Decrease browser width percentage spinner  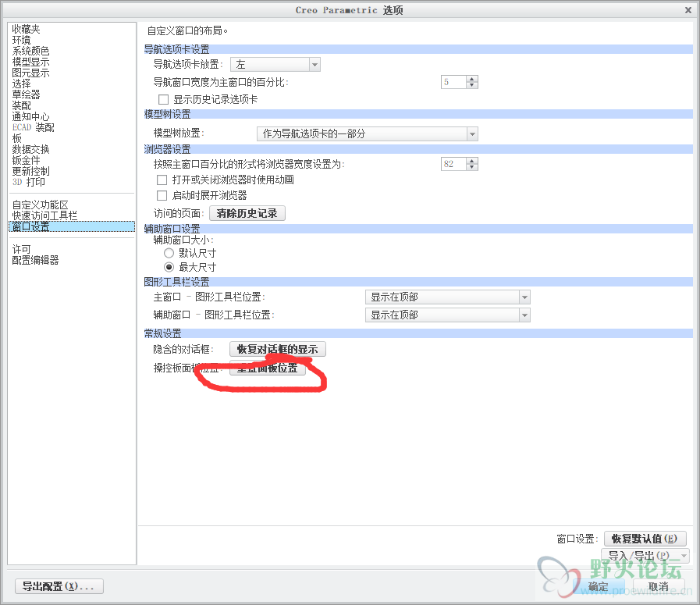pos(472,167)
